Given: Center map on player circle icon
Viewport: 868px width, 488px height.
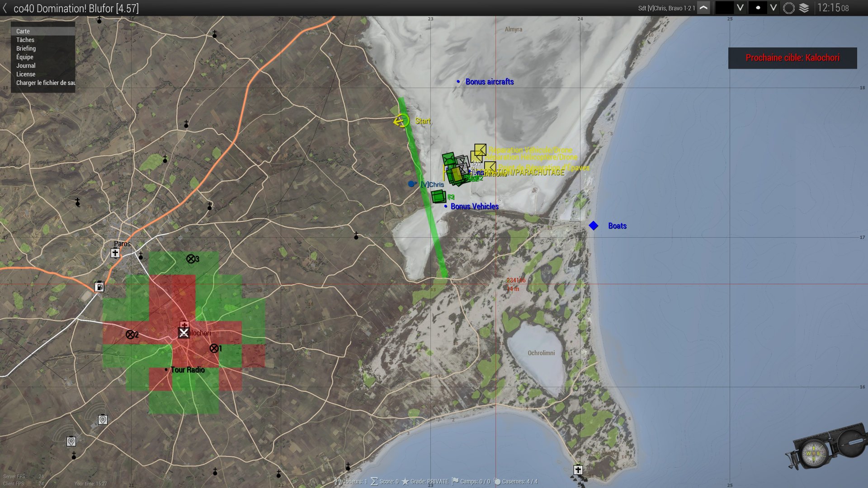Looking at the screenshot, I should [x=789, y=8].
